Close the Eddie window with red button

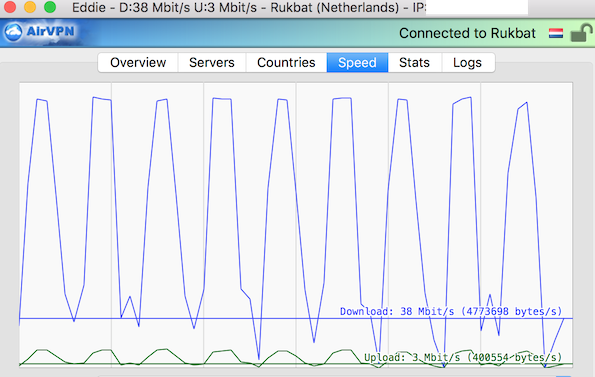pyautogui.click(x=9, y=7)
